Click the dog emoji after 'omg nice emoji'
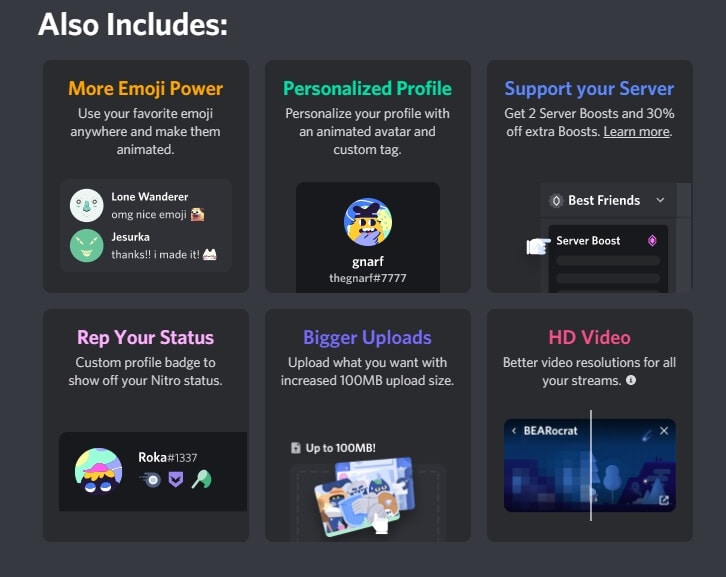The image size is (726, 577). pyautogui.click(x=198, y=214)
